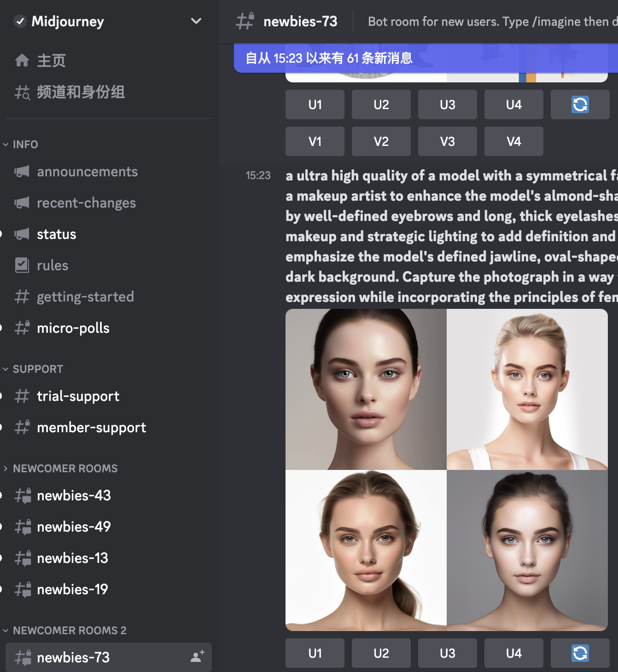Toggle the Midjourney server checkmark badge
This screenshot has height=672, width=618.
pyautogui.click(x=20, y=21)
